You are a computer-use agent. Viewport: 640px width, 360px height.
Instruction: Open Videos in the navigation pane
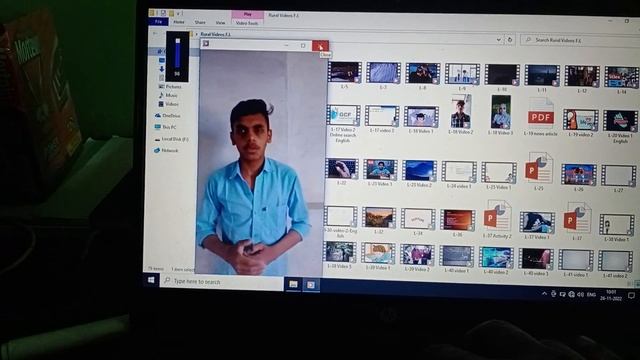(x=169, y=104)
